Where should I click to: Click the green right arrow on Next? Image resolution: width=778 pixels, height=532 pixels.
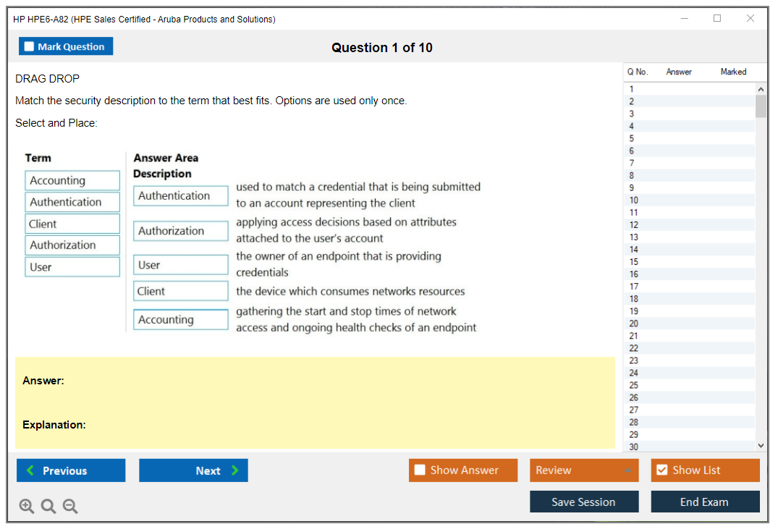[x=235, y=470]
